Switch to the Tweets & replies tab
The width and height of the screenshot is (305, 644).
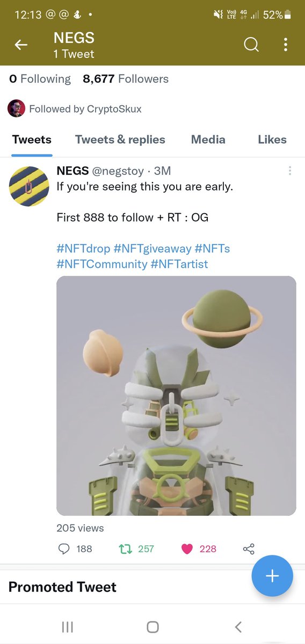pos(120,140)
